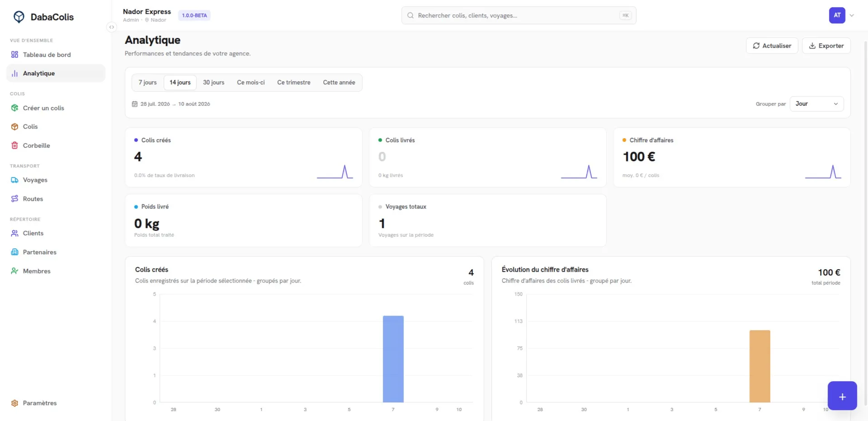Select the 7 jours period tab

[x=147, y=83]
